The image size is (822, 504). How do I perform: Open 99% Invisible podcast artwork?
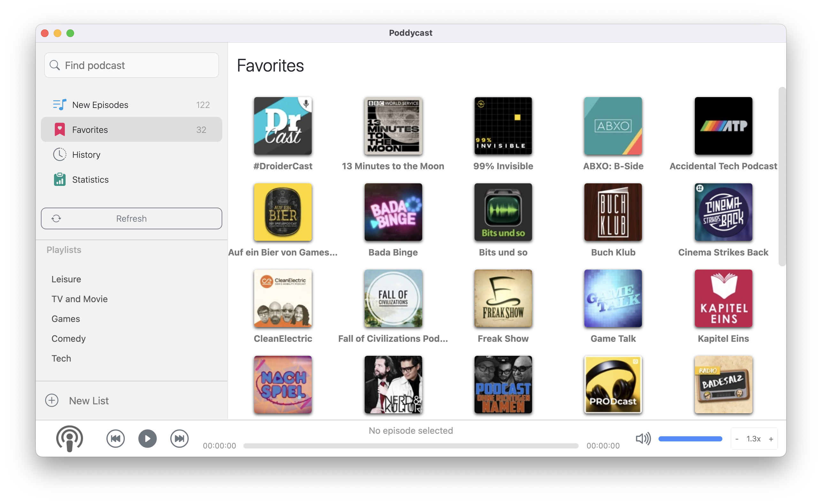tap(503, 126)
